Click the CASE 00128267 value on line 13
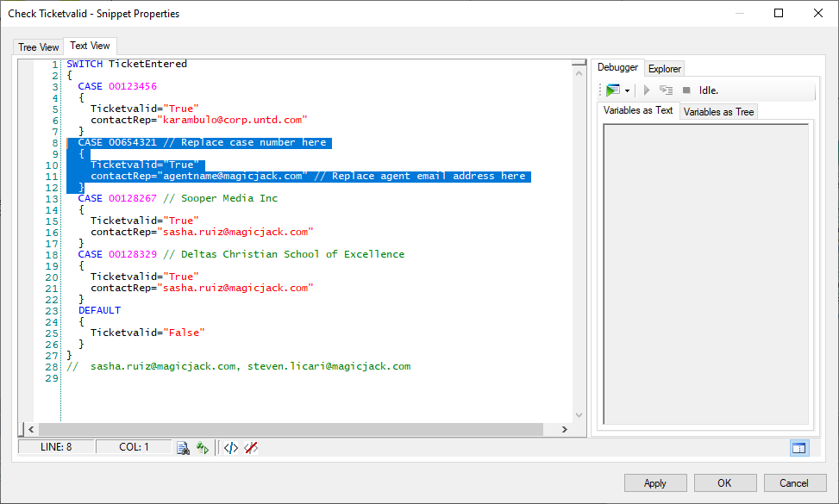839x504 pixels. pyautogui.click(x=133, y=198)
